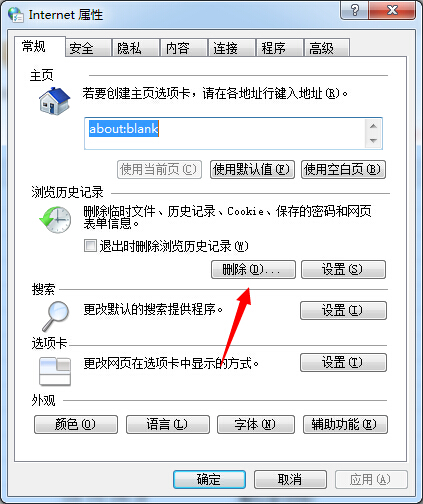
Task: Select the 连接 tab
Action: click(231, 48)
